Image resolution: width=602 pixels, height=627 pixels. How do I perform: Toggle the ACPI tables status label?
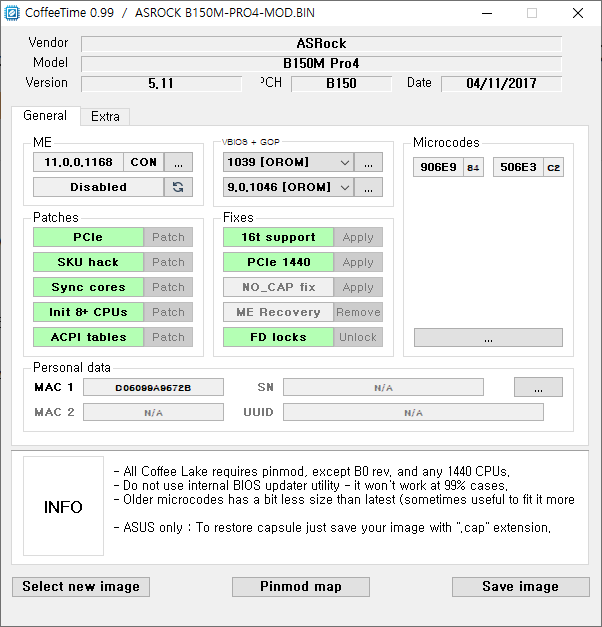(x=88, y=337)
